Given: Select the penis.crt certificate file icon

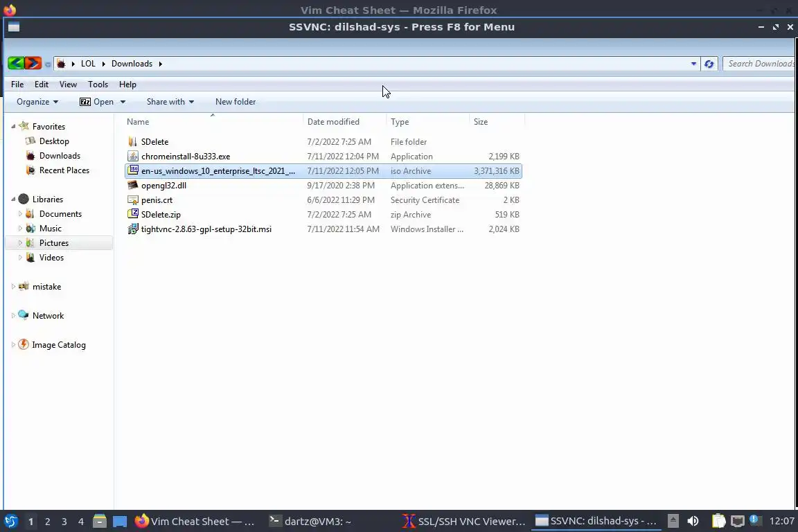Looking at the screenshot, I should [x=133, y=200].
